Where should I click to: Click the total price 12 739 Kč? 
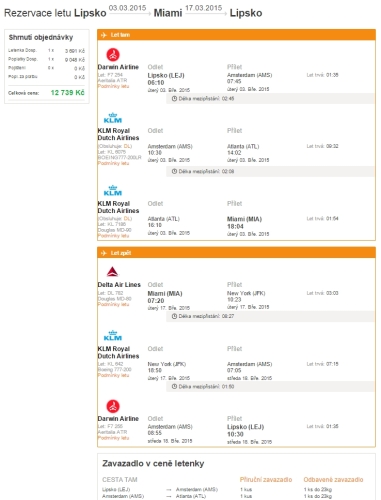[67, 93]
